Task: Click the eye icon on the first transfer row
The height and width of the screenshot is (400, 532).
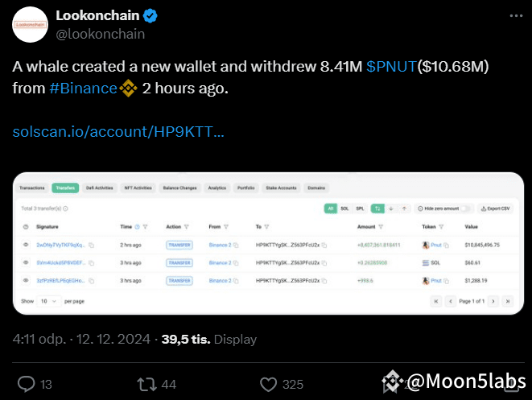Action: pos(26,244)
